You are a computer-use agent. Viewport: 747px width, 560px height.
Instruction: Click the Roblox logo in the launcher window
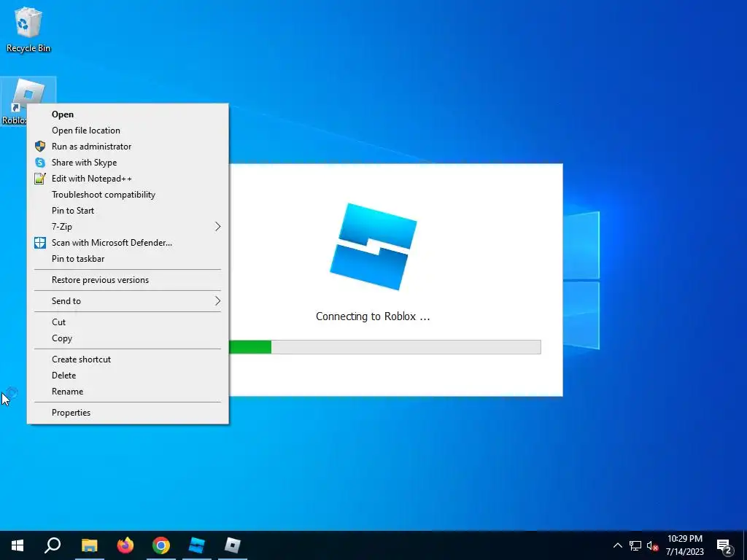(373, 246)
